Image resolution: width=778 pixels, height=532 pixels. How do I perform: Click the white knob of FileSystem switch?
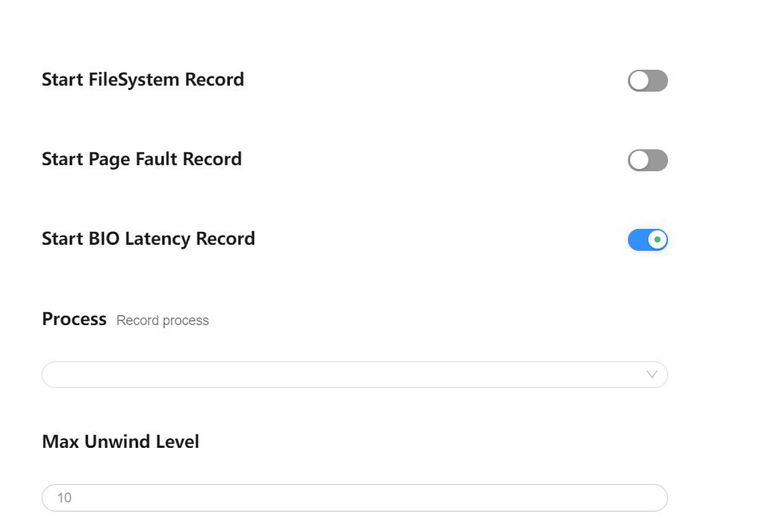tap(639, 81)
